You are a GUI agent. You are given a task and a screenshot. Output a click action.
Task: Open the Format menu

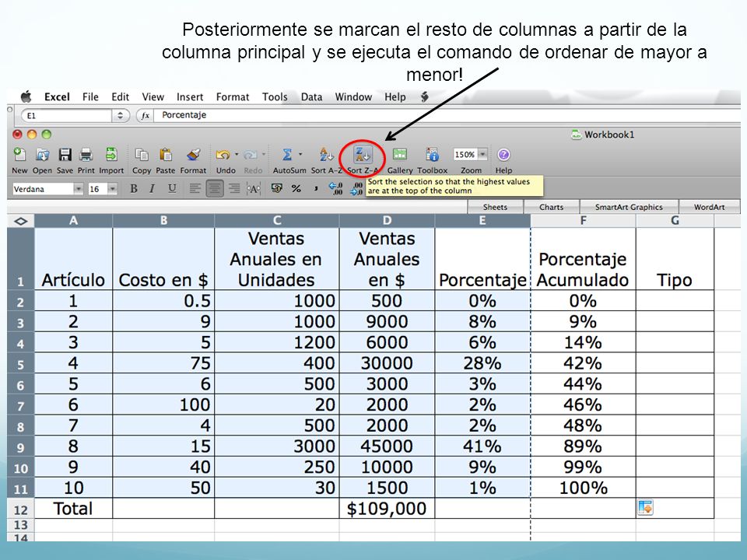click(x=233, y=96)
